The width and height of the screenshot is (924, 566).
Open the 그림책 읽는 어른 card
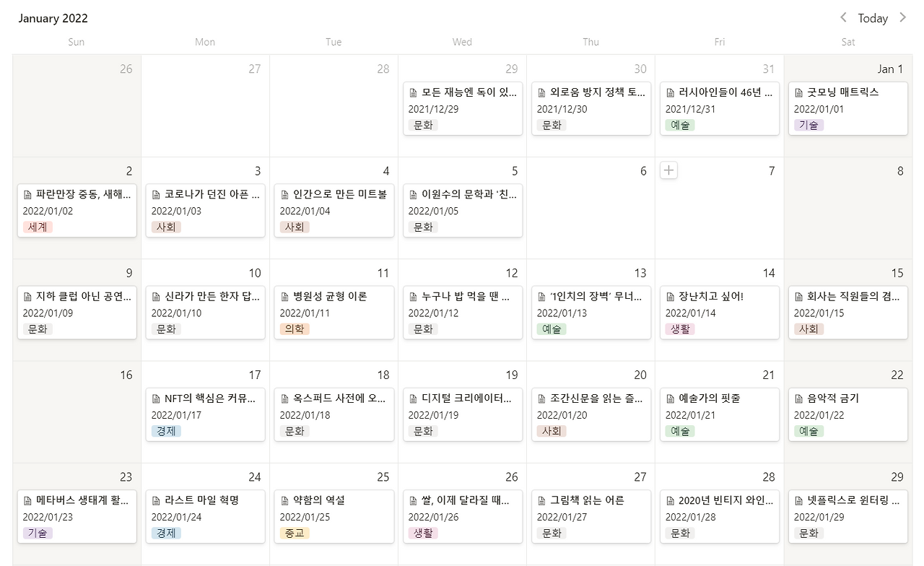click(589, 516)
